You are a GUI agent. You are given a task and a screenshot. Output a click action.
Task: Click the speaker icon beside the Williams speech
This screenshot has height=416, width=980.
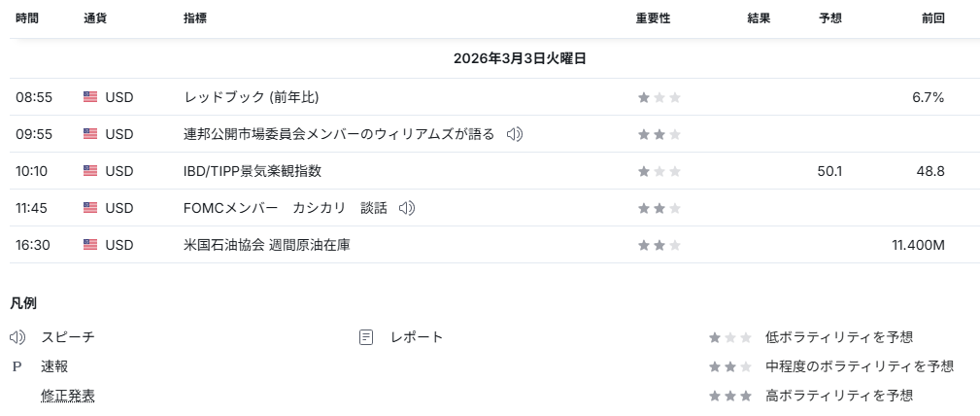point(515,134)
